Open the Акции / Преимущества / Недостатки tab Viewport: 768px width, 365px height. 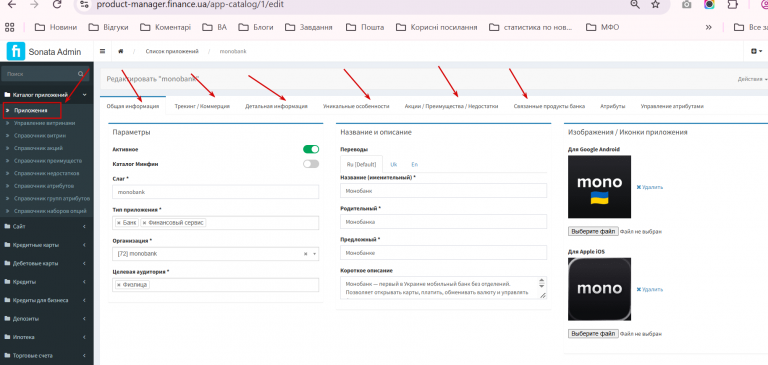point(451,106)
